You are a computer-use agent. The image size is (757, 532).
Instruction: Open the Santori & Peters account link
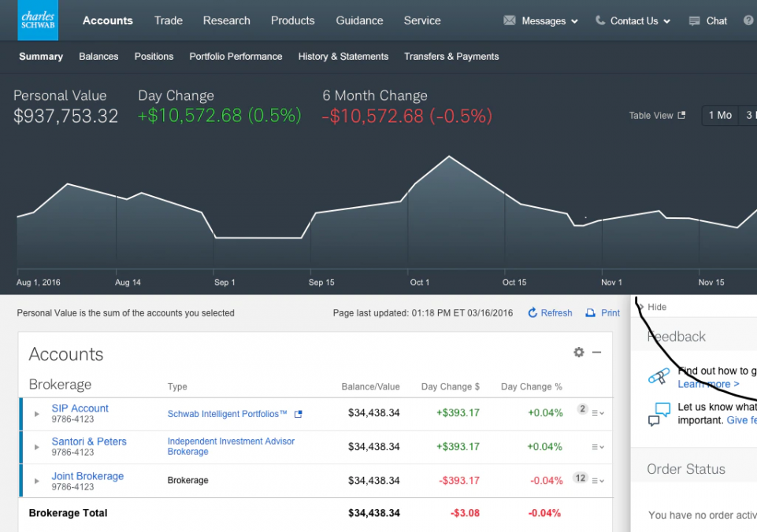[89, 441]
